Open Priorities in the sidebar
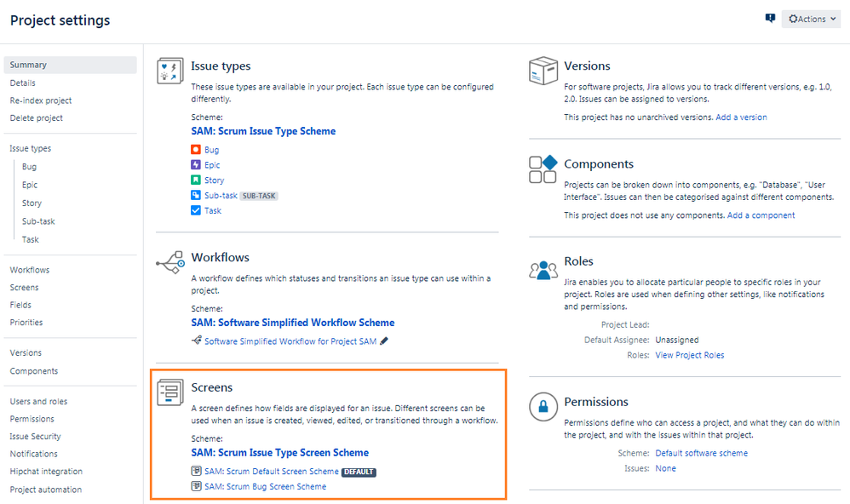 26,322
